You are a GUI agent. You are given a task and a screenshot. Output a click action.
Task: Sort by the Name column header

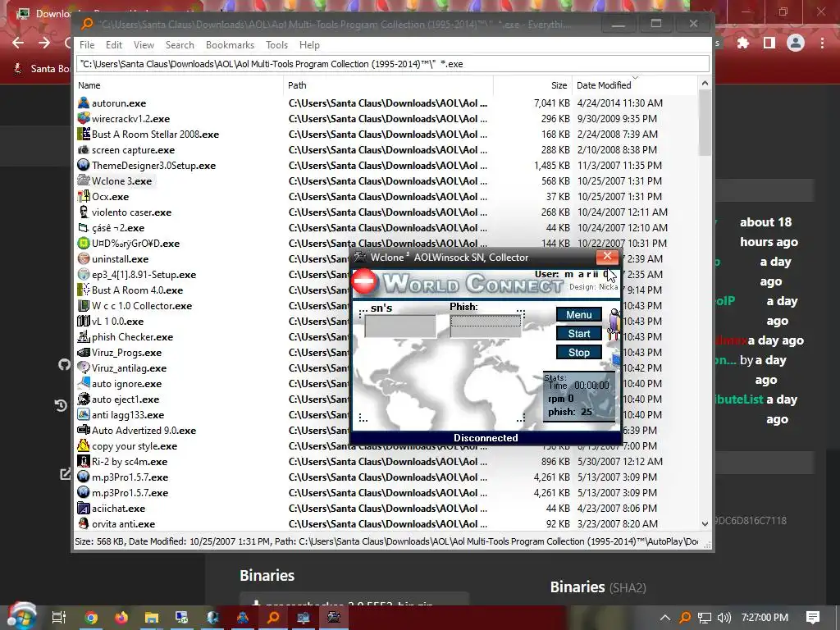click(x=180, y=85)
